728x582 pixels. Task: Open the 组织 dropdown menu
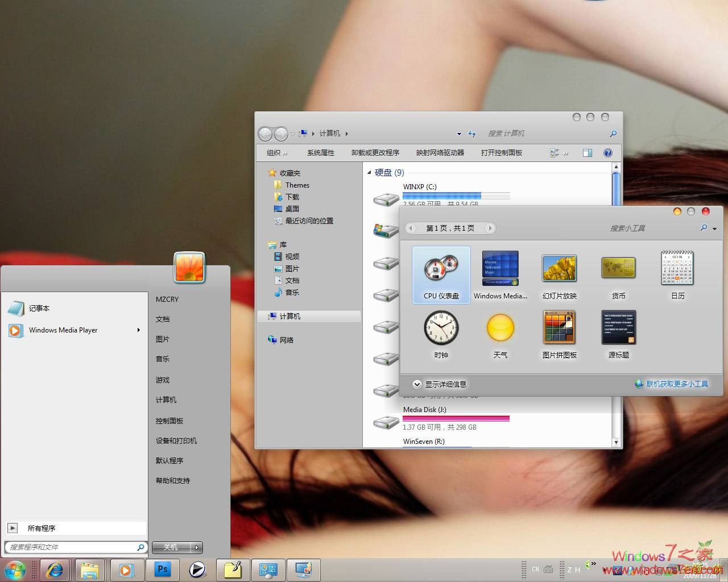point(277,153)
